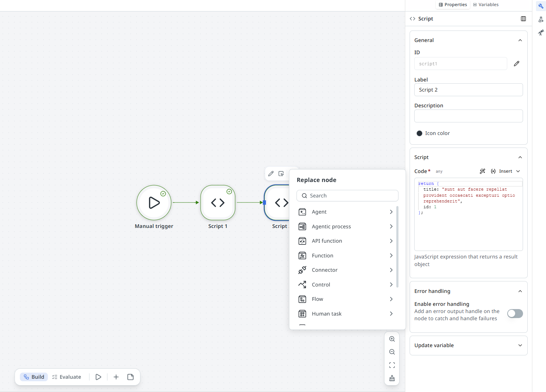Image resolution: width=546 pixels, height=392 pixels.
Task: Expand the Human task submenu chevron
Action: point(391,314)
